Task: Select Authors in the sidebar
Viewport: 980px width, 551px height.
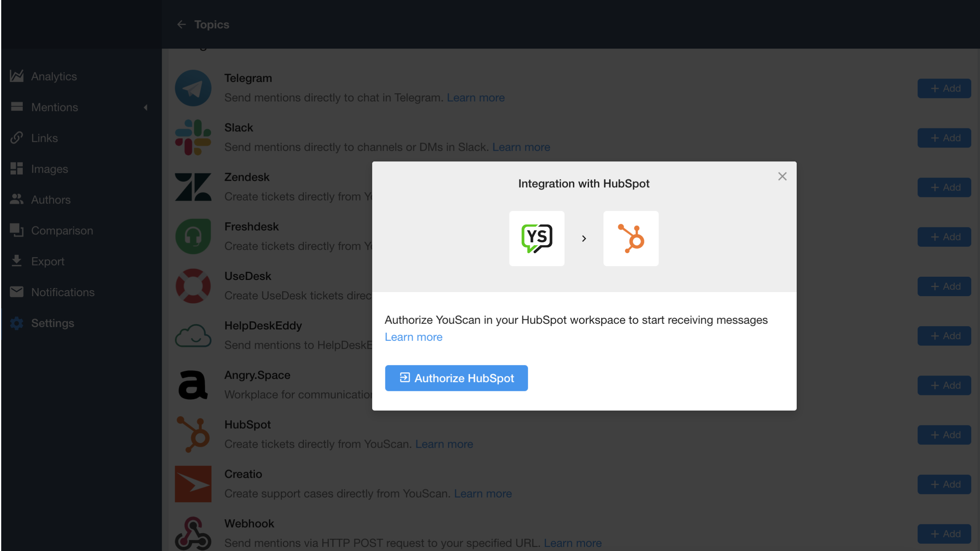Action: [17, 199]
